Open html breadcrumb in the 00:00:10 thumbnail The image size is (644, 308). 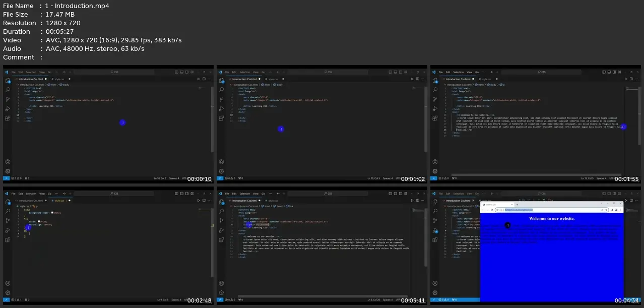[52, 85]
